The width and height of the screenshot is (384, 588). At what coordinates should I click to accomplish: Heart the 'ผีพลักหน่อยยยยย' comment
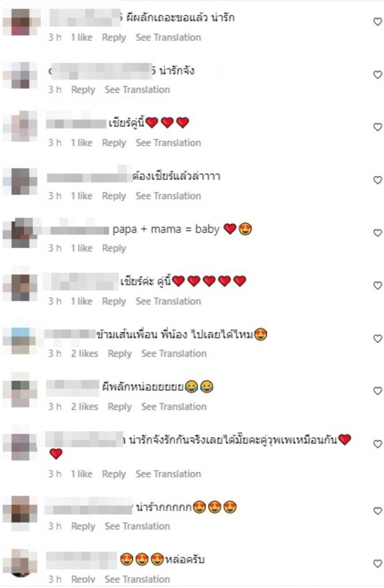point(377,391)
